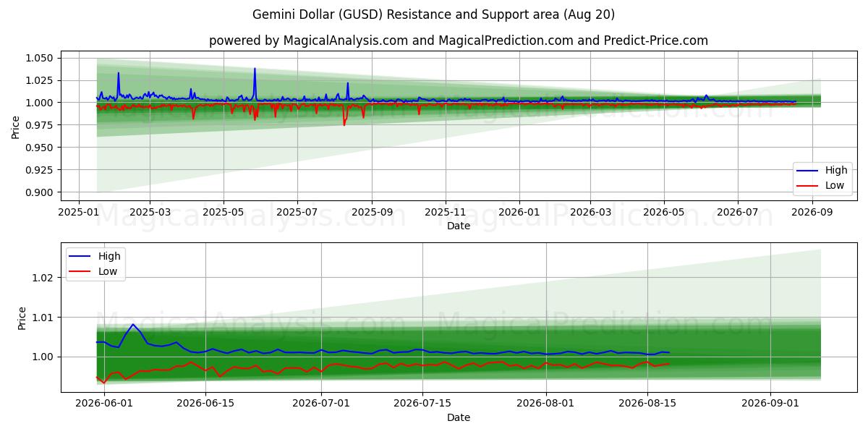
Task: Click the '0.950' price tick label
Action: click(x=41, y=148)
